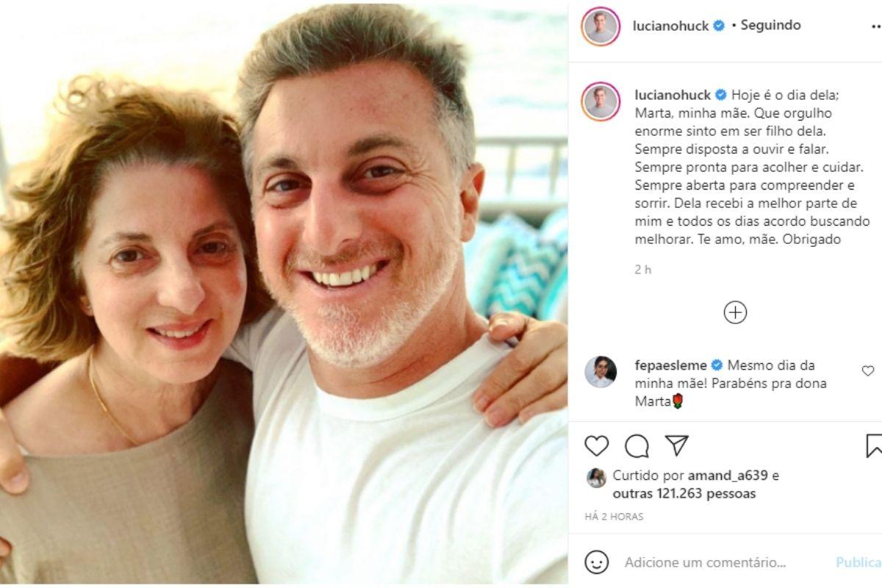The width and height of the screenshot is (882, 588).
Task: Click the small liker avatar beside Curtido por
Action: (596, 478)
